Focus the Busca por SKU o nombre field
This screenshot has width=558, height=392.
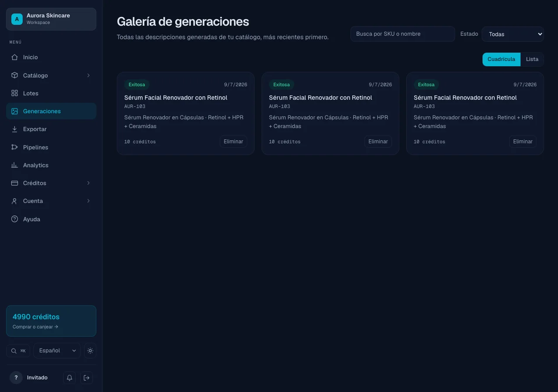tap(403, 34)
